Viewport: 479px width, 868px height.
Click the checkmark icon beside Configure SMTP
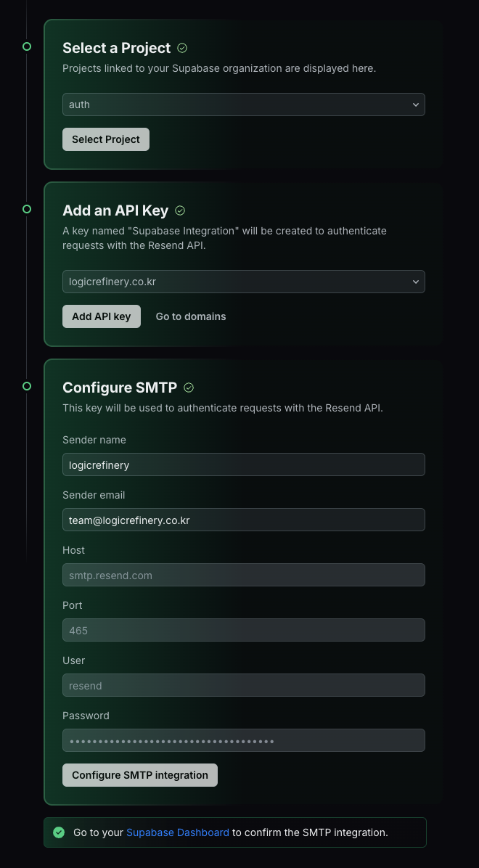point(189,388)
